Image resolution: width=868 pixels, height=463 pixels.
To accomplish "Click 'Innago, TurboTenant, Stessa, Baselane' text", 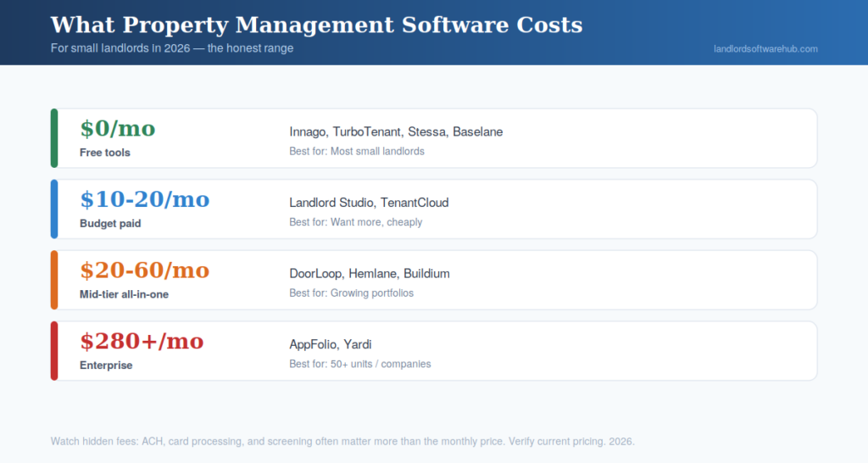I will (396, 131).
